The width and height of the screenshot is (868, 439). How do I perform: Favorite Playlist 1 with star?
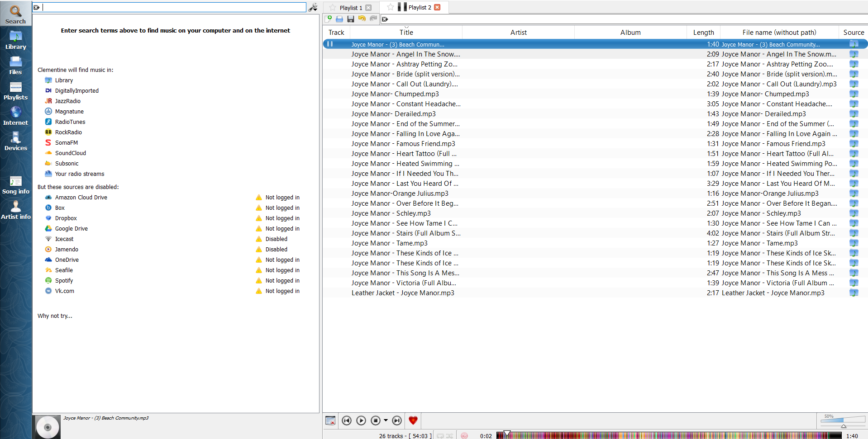point(333,8)
